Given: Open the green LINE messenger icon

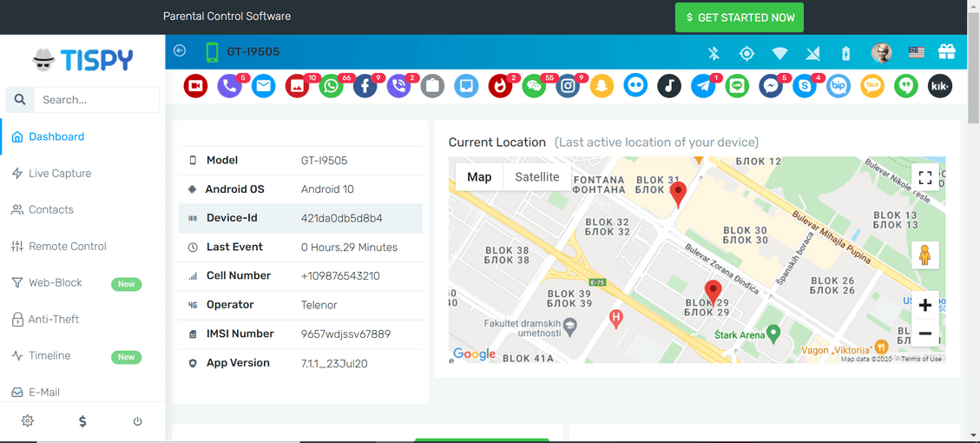Looking at the screenshot, I should (x=737, y=86).
